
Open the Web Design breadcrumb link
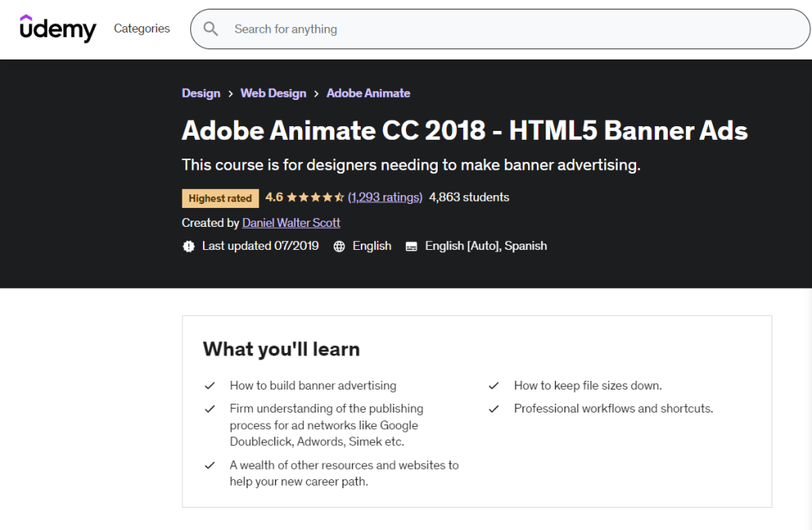(x=273, y=93)
